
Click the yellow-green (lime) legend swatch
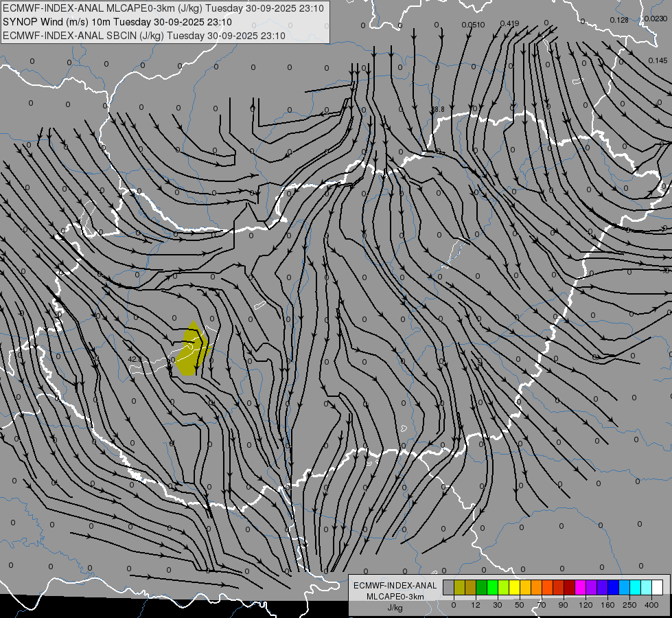504,587
